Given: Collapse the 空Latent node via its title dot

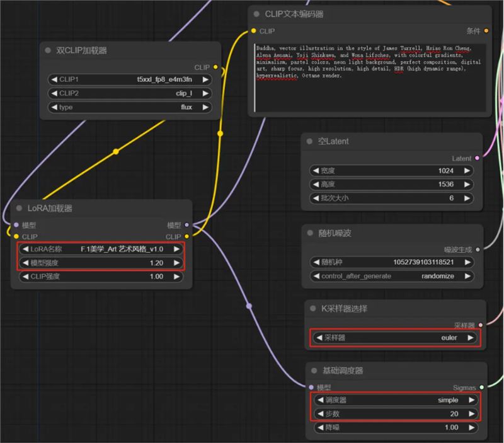Looking at the screenshot, I should pos(309,141).
